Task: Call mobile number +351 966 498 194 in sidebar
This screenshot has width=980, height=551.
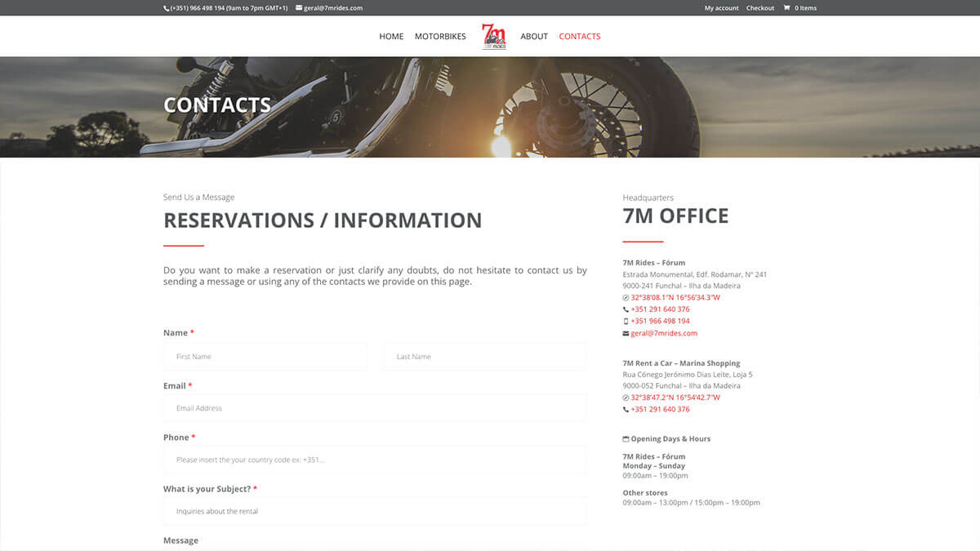Action: tap(660, 322)
